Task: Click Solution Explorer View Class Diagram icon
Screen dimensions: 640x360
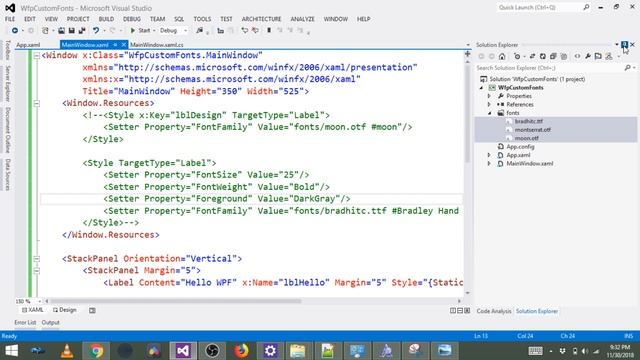Action: [x=609, y=56]
